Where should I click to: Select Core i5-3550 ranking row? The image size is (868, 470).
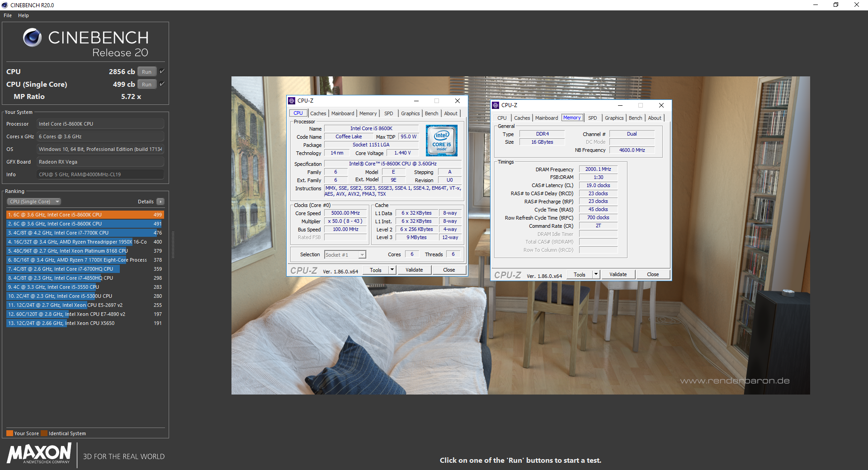pyautogui.click(x=85, y=287)
